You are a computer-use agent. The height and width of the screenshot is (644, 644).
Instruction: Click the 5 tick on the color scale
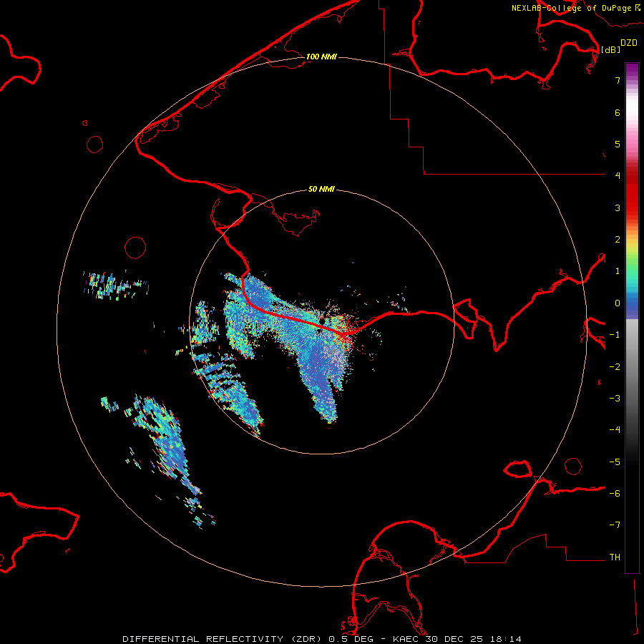618,144
